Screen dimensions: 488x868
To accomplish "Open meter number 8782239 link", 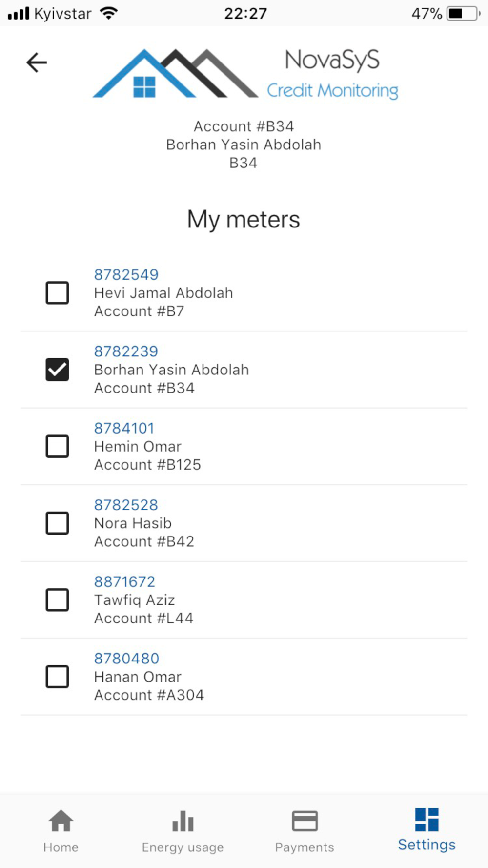I will pos(126,351).
